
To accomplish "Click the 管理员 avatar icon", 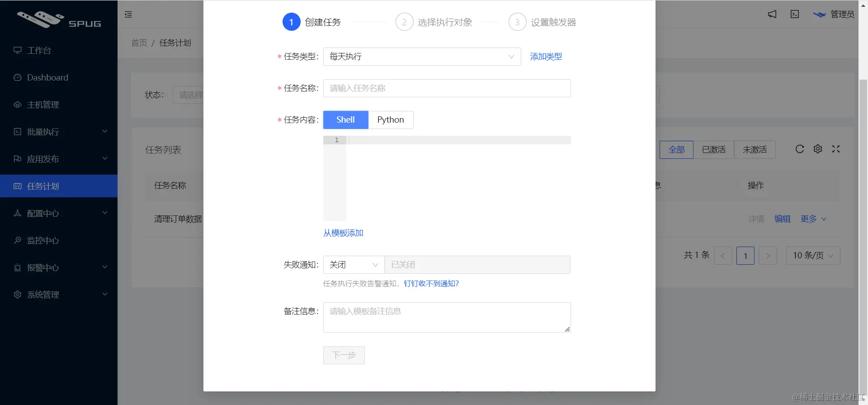I will click(820, 14).
